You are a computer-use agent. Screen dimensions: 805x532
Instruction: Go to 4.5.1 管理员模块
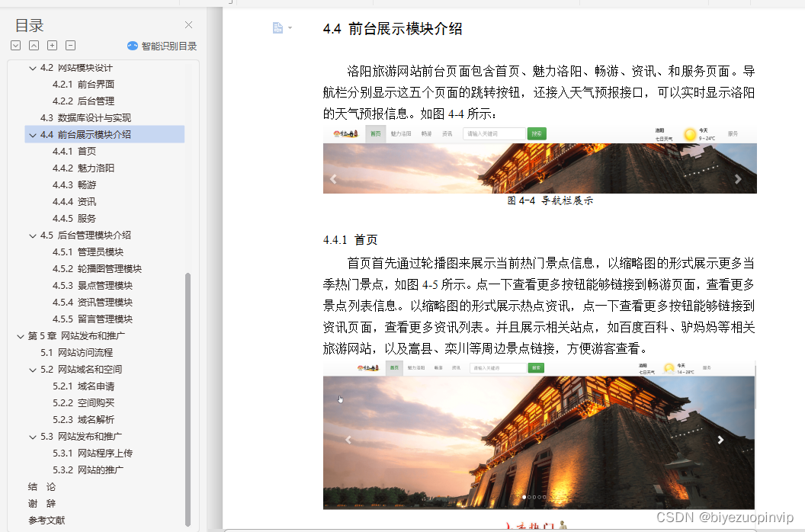(x=88, y=252)
